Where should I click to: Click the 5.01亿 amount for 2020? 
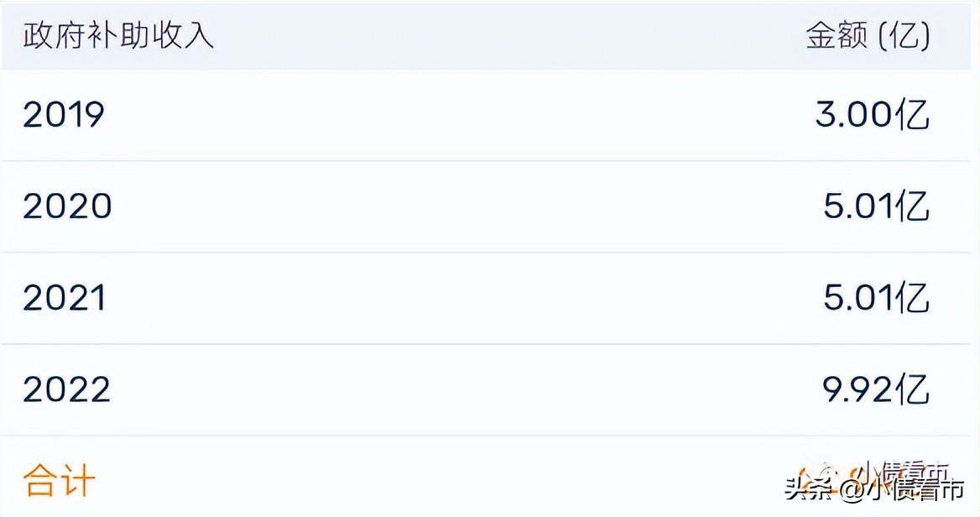pyautogui.click(x=876, y=206)
